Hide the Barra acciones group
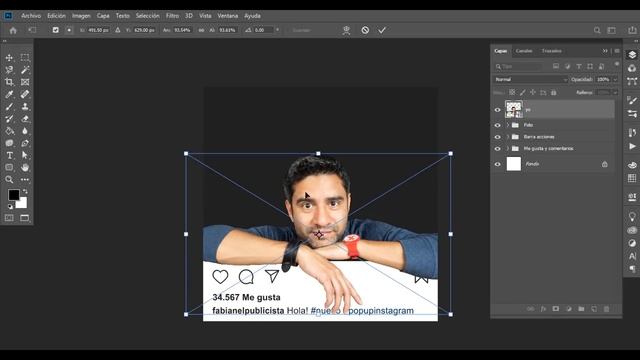 (497, 137)
